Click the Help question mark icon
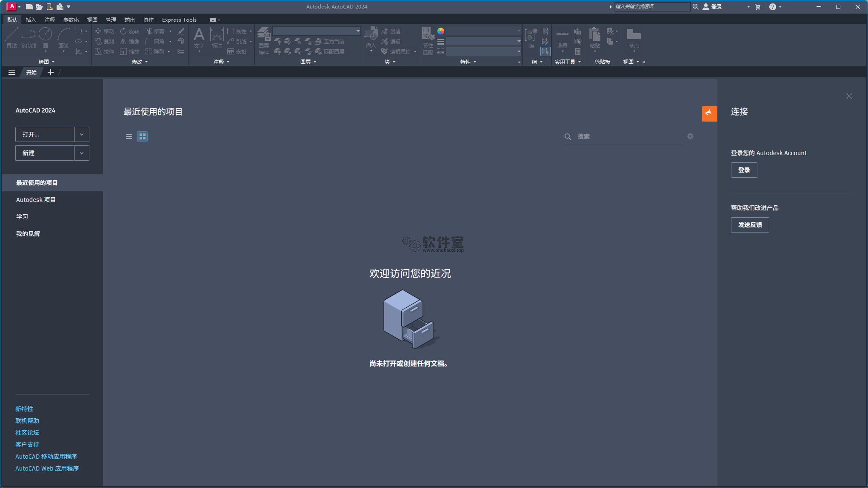The image size is (868, 488). [773, 7]
